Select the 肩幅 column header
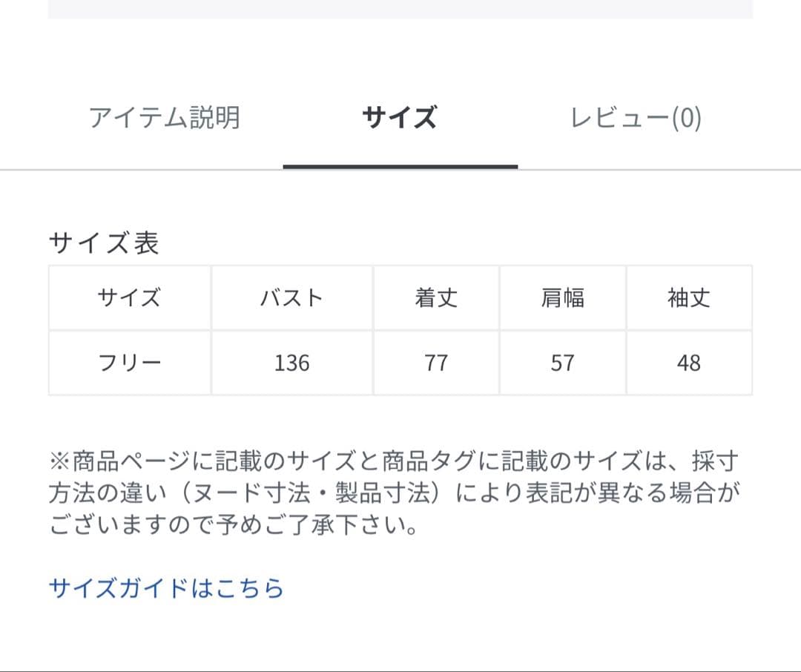Image resolution: width=801 pixels, height=672 pixels. point(562,297)
